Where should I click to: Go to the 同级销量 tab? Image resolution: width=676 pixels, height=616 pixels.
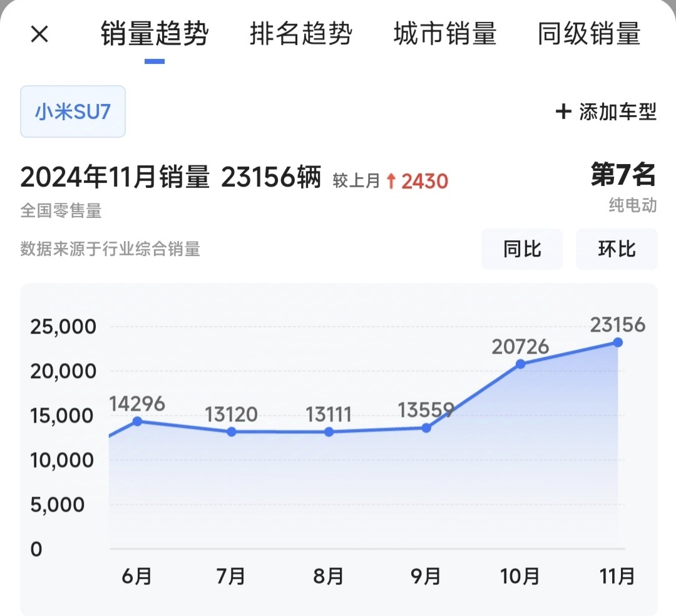coord(589,34)
